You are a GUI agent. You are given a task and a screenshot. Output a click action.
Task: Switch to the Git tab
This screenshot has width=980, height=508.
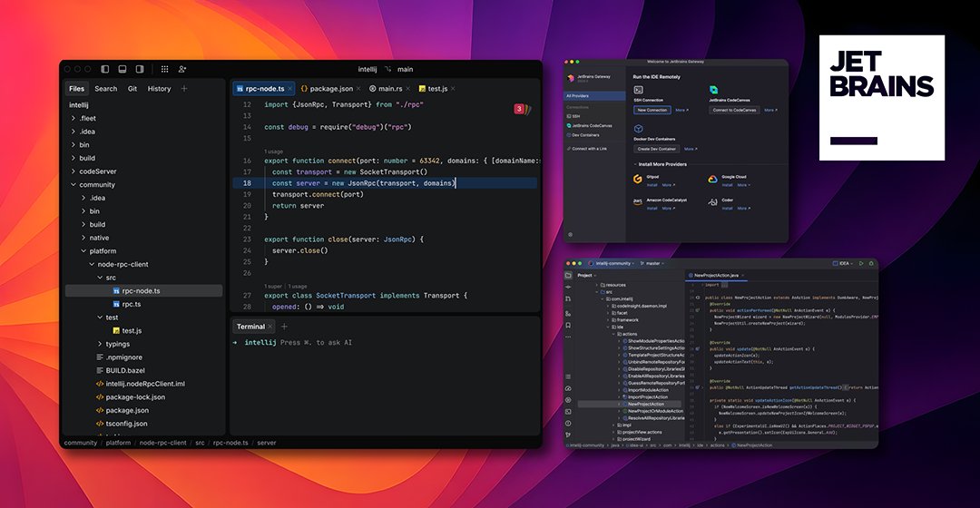132,89
